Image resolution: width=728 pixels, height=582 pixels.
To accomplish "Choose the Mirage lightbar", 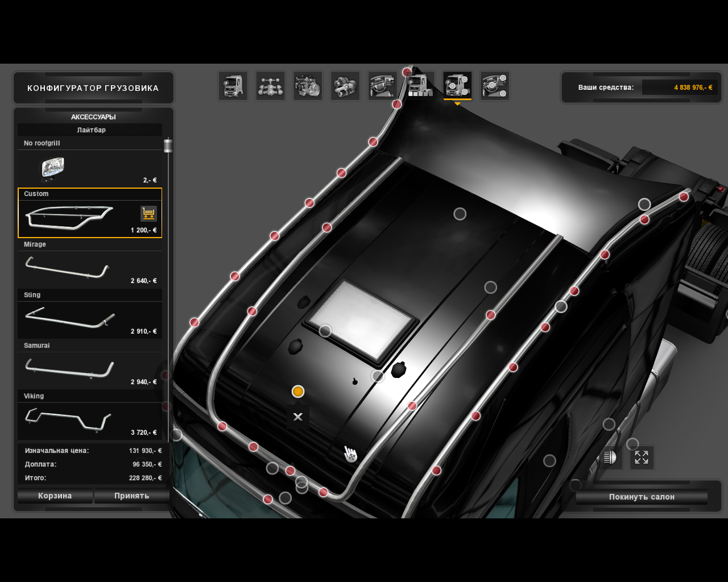I will 90,263.
